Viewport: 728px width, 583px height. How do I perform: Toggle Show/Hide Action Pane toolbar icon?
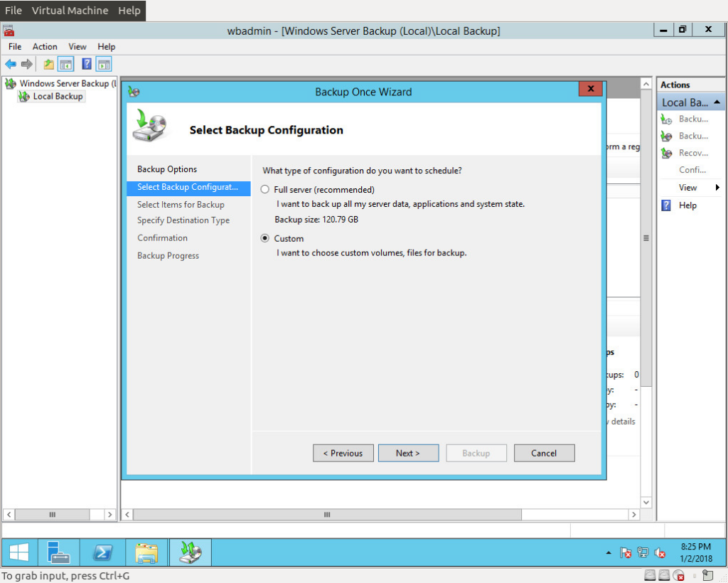pos(104,64)
